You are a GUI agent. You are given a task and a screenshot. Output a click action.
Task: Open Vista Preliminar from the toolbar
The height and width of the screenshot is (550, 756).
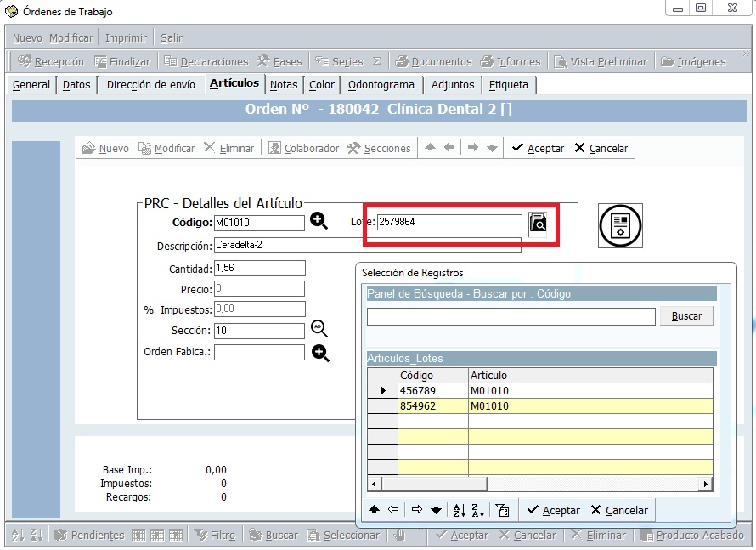608,60
